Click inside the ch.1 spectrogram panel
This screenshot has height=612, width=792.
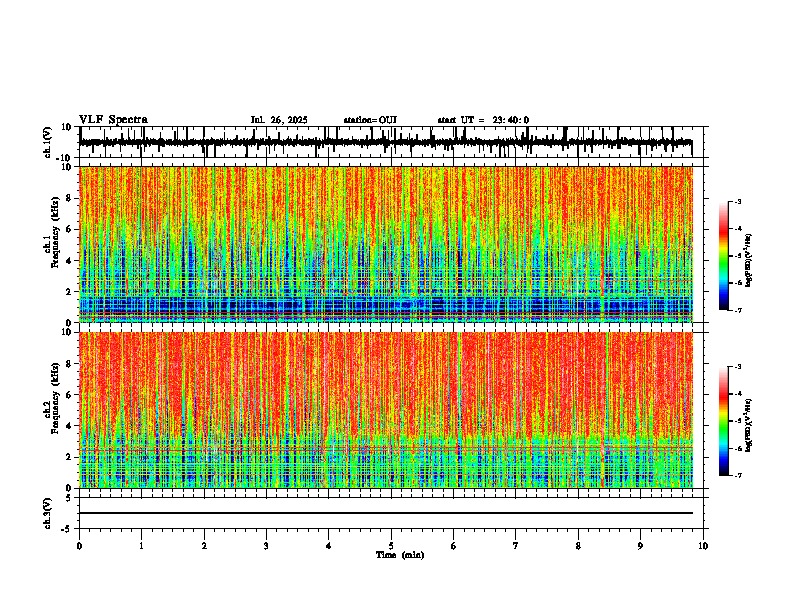click(386, 244)
